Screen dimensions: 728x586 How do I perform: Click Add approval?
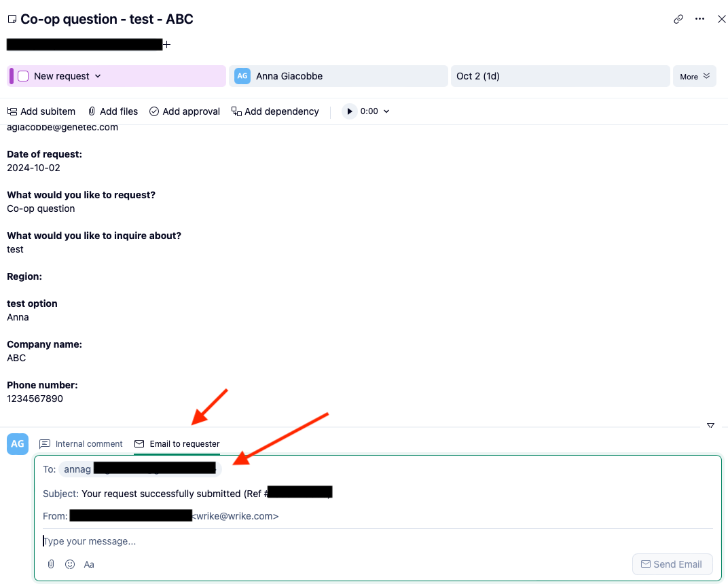pos(185,111)
